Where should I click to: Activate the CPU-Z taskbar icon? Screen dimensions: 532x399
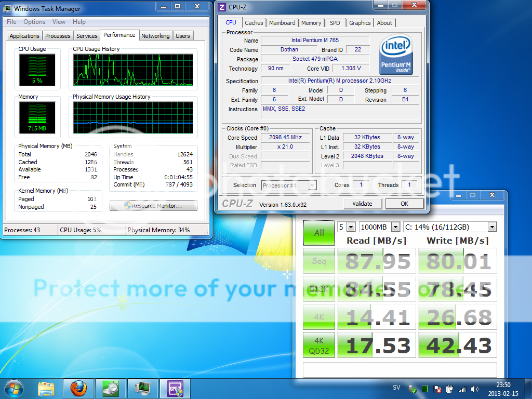(175, 388)
